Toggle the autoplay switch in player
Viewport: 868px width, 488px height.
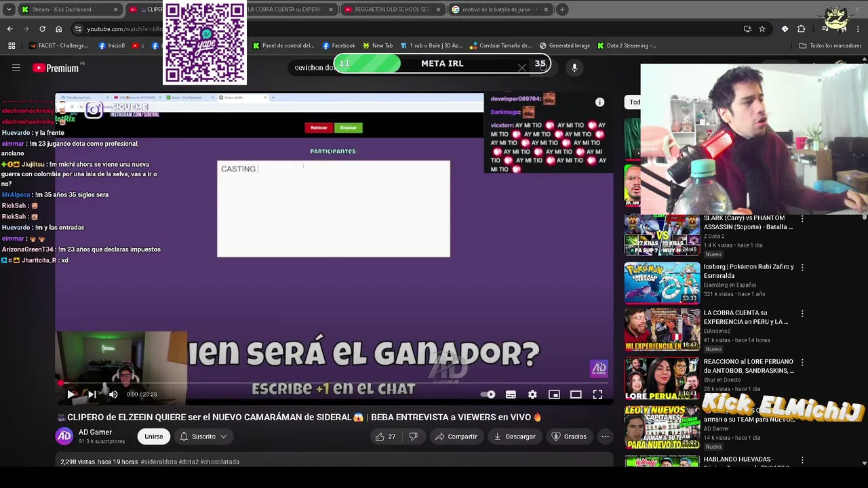[x=488, y=394]
